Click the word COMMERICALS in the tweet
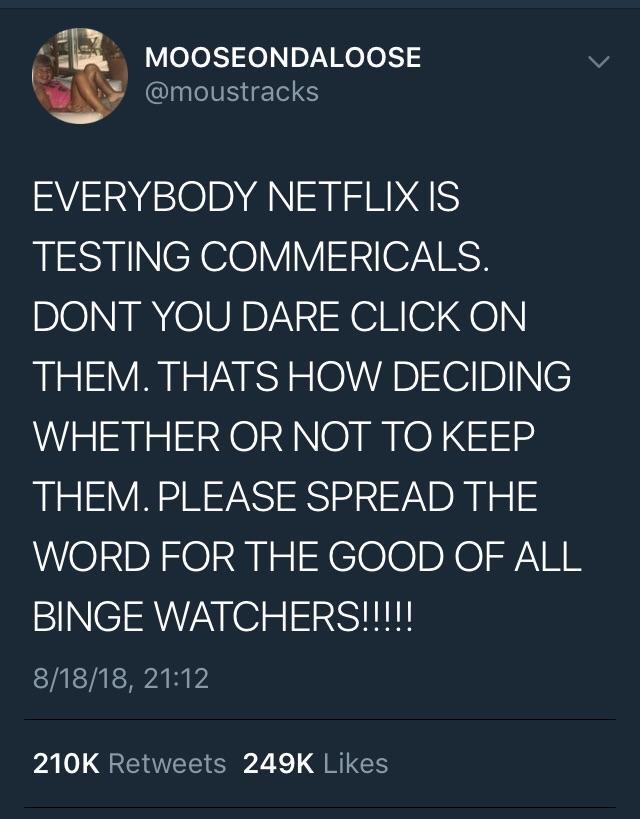Image resolution: width=640 pixels, height=819 pixels. pos(344,257)
